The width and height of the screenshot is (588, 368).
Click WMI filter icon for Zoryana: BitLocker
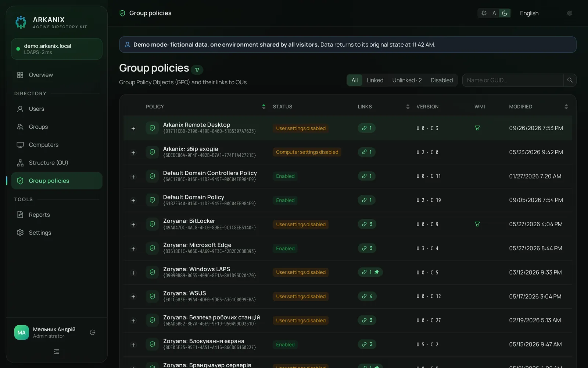pos(477,224)
